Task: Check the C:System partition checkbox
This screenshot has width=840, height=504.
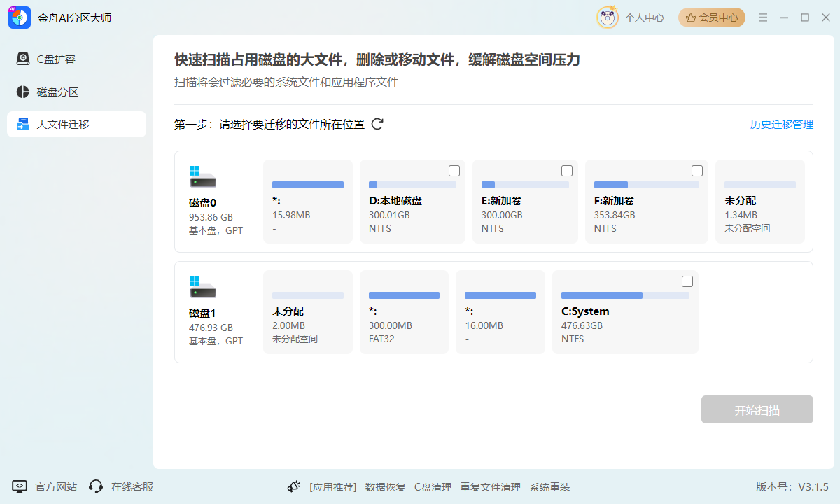Action: tap(687, 281)
